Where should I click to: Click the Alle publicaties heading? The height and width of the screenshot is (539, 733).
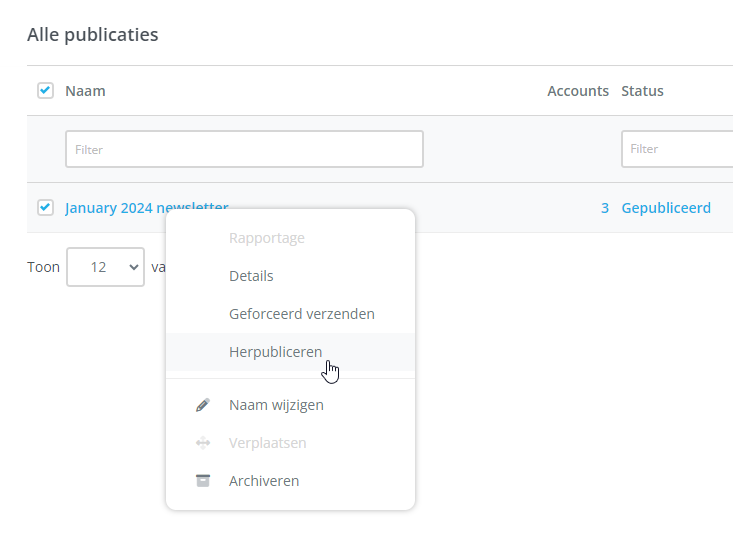coord(92,35)
